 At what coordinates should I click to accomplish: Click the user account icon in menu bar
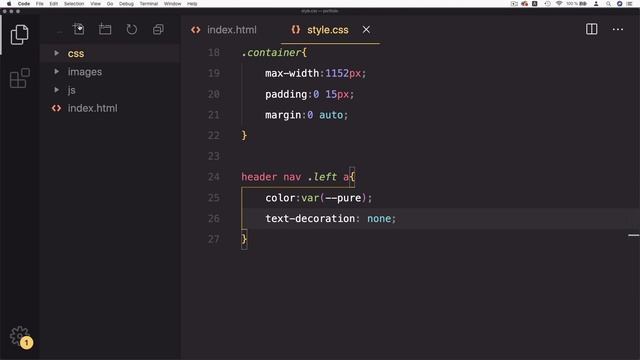(x=596, y=4)
